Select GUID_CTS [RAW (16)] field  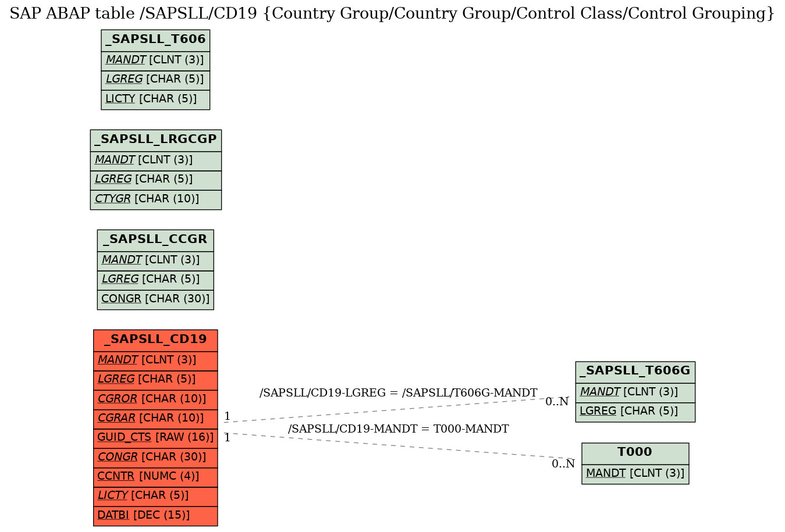(155, 438)
